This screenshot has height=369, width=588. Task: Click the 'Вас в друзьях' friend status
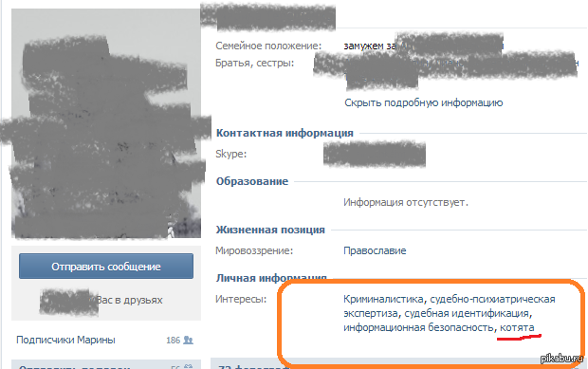(129, 300)
